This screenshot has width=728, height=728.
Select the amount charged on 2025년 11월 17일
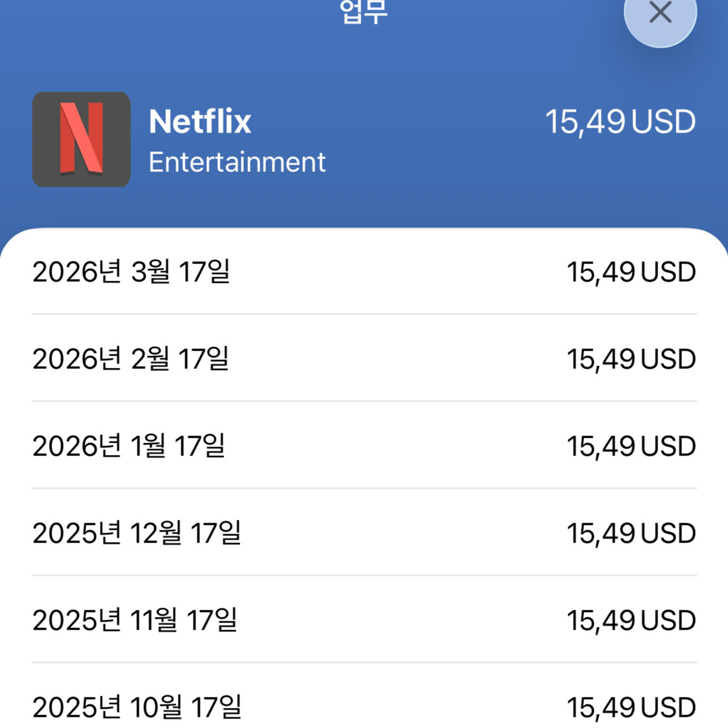(x=631, y=621)
